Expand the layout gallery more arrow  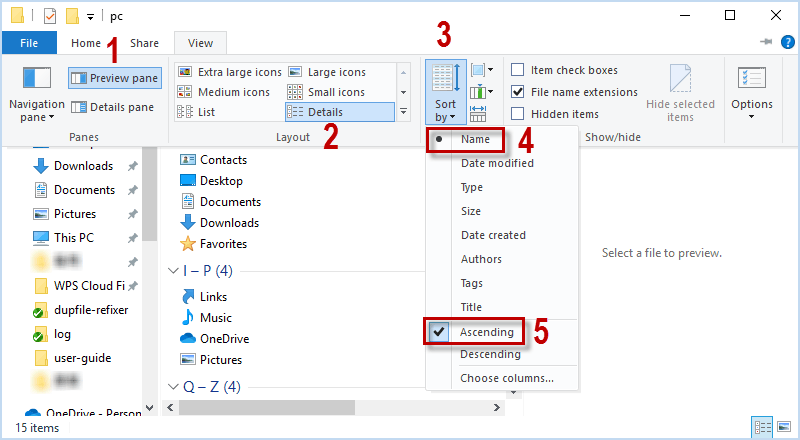(403, 112)
